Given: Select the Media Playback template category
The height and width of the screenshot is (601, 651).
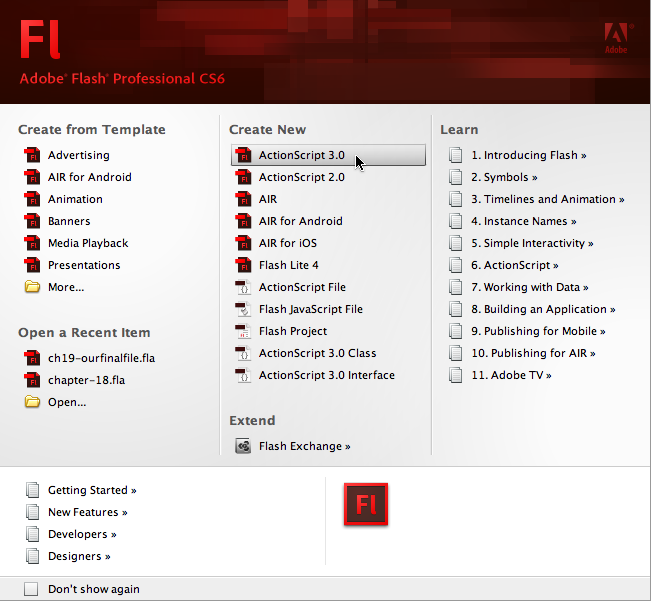Looking at the screenshot, I should 88,243.
